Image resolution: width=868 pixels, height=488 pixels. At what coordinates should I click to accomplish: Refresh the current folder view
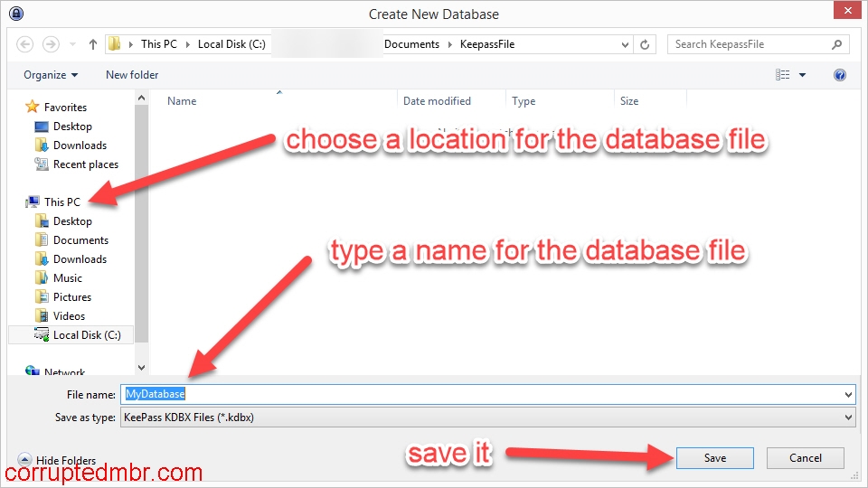pyautogui.click(x=645, y=44)
